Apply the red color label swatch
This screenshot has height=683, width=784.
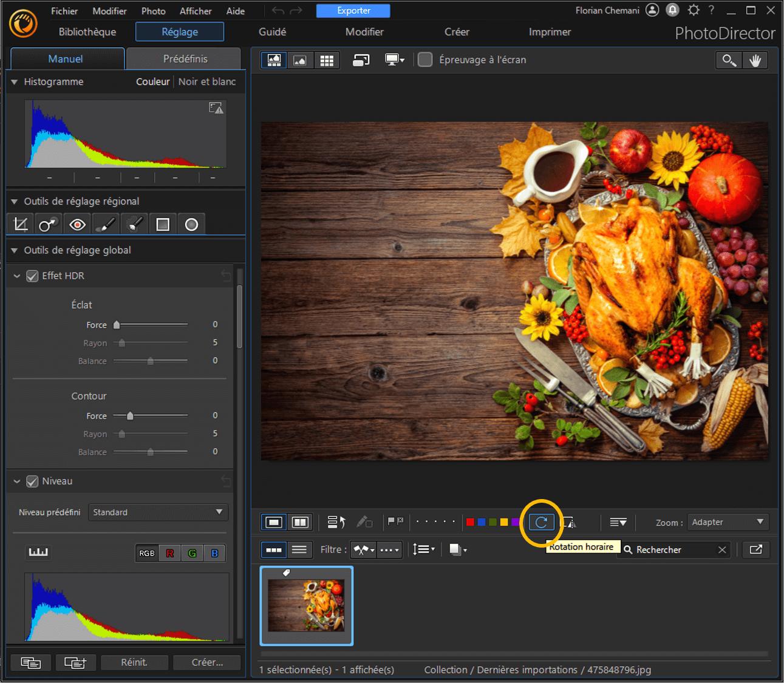point(470,522)
